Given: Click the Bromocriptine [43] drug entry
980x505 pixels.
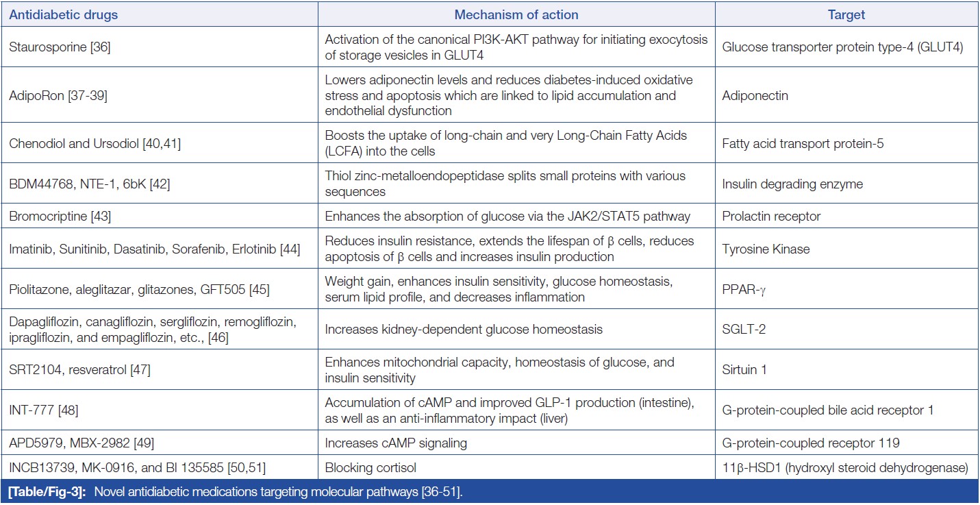Looking at the screenshot, I should (x=60, y=217).
